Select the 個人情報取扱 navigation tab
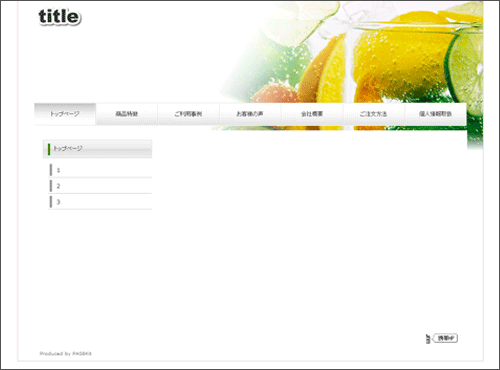Image resolution: width=500 pixels, height=370 pixels. point(435,114)
